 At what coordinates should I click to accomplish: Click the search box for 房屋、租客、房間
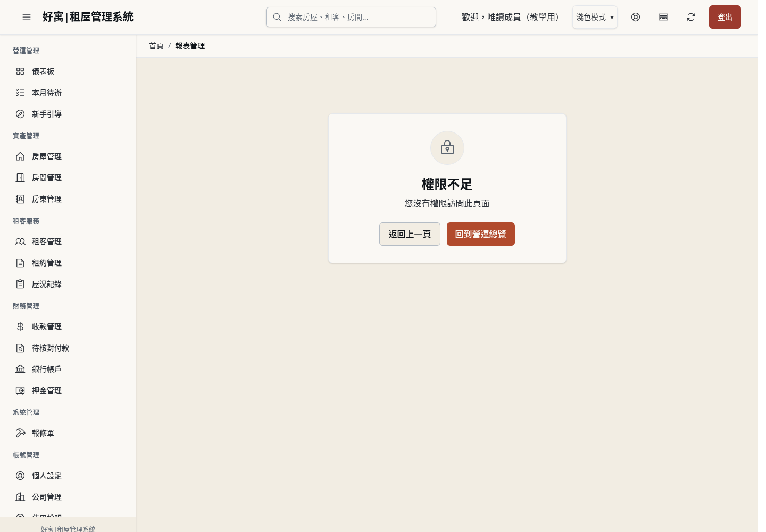351,17
